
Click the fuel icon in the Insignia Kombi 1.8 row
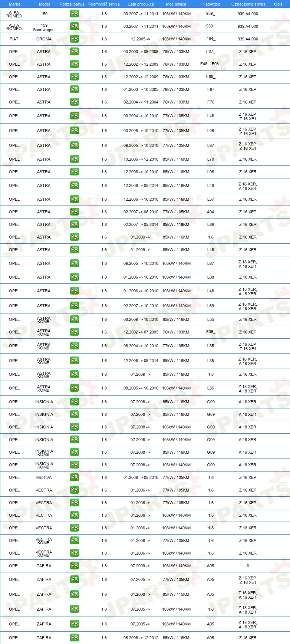[74, 465]
